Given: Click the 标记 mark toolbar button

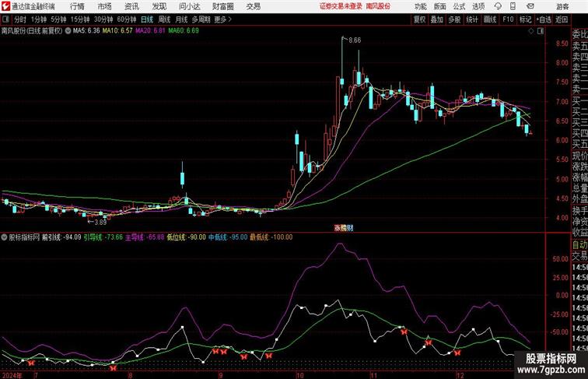Looking at the screenshot, I should [x=525, y=19].
